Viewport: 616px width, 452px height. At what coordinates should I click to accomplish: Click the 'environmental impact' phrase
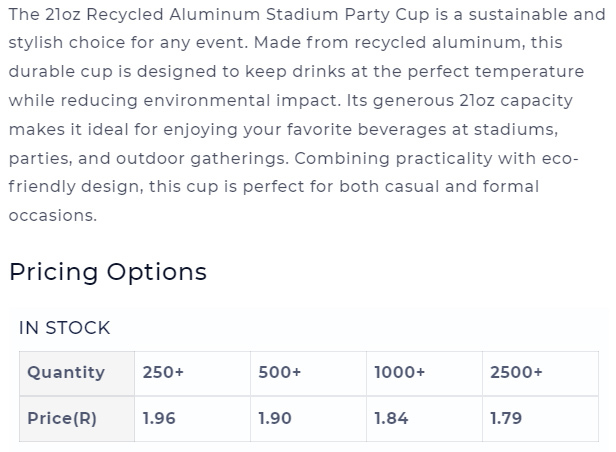242,101
